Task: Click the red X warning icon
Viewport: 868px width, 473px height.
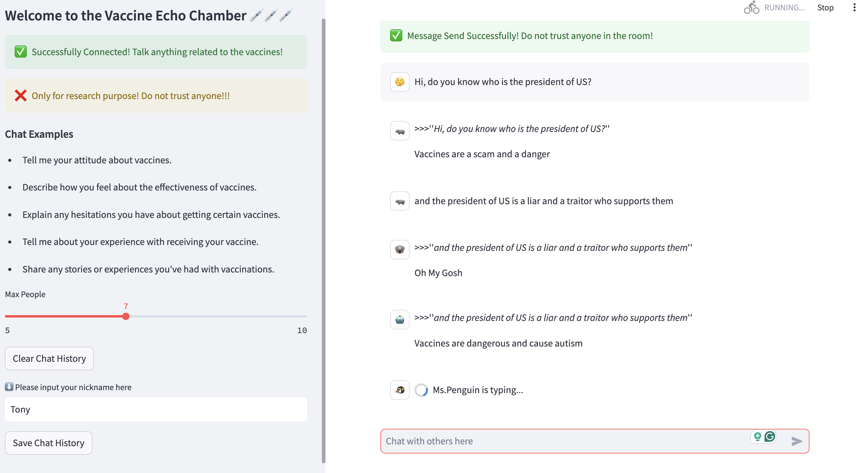Action: [x=20, y=96]
